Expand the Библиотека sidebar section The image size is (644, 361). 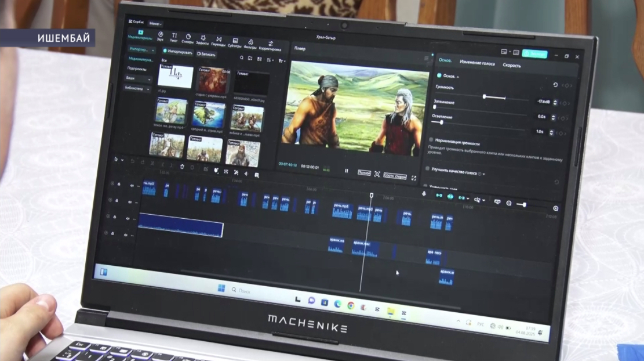(x=137, y=88)
